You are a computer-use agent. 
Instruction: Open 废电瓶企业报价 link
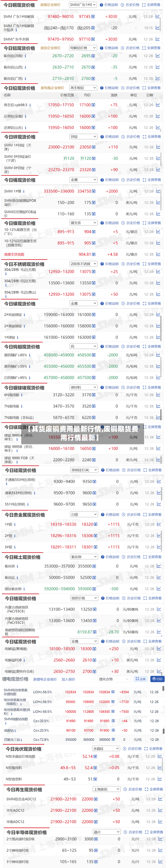53,88
